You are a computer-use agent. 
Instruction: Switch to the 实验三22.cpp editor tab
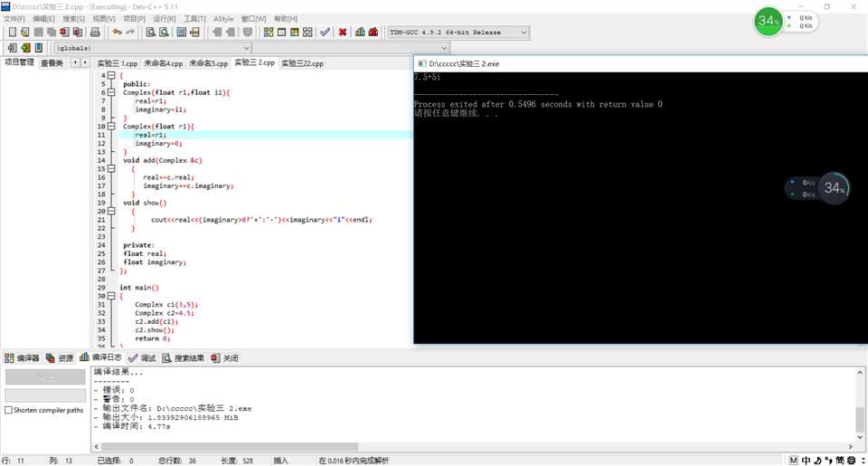click(x=302, y=63)
